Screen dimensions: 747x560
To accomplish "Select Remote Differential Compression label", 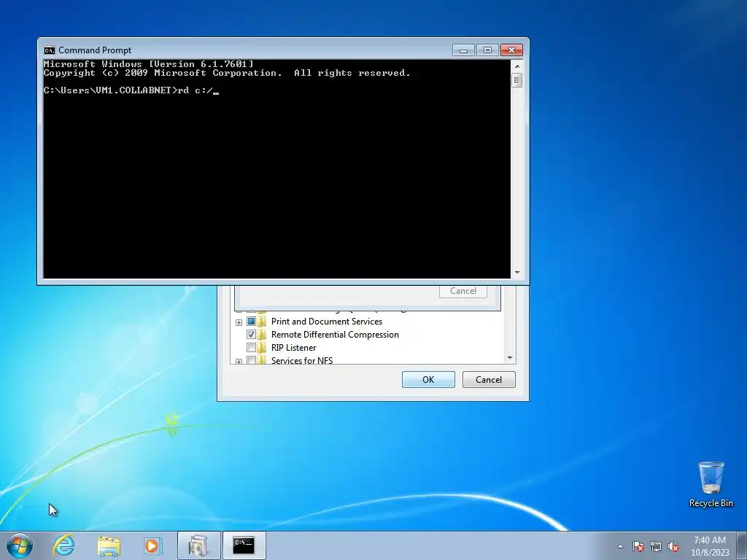I will tap(335, 334).
